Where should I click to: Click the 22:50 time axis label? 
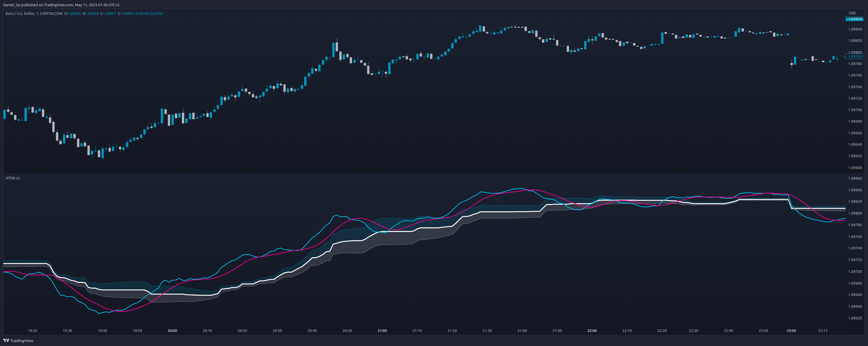763,331
